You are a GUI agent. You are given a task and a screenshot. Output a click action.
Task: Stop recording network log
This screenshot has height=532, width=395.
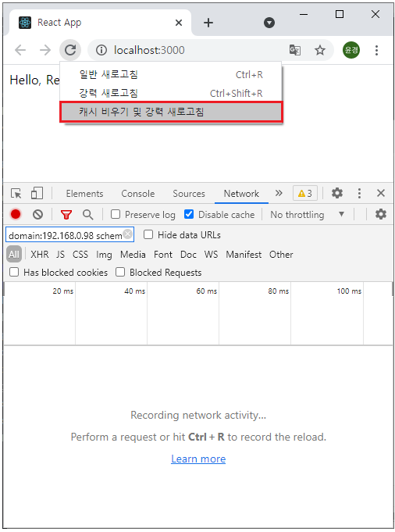click(16, 214)
